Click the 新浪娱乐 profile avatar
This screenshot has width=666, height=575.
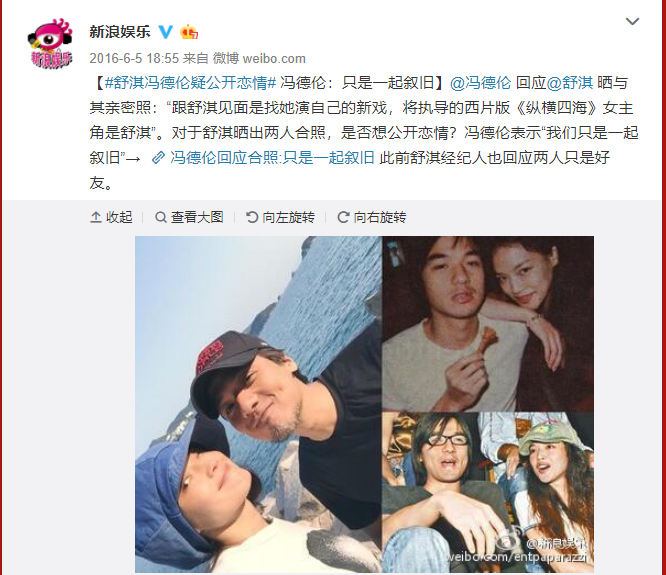tap(50, 43)
